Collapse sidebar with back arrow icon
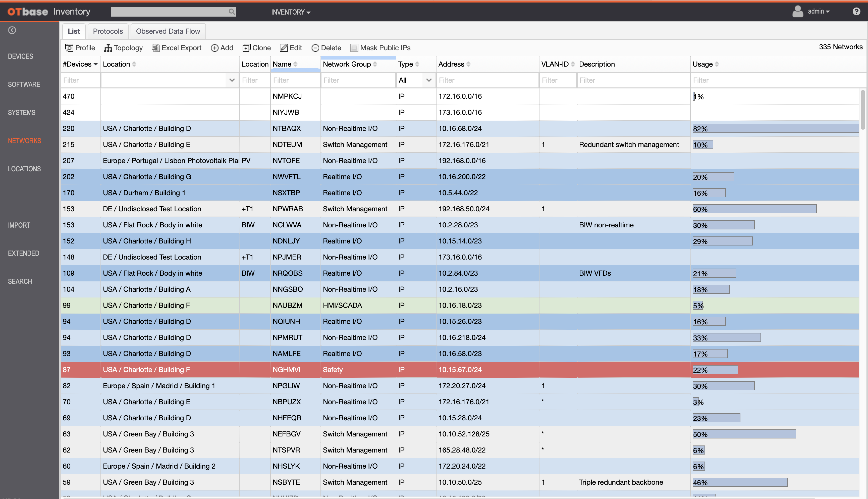This screenshot has width=868, height=499. coord(12,30)
